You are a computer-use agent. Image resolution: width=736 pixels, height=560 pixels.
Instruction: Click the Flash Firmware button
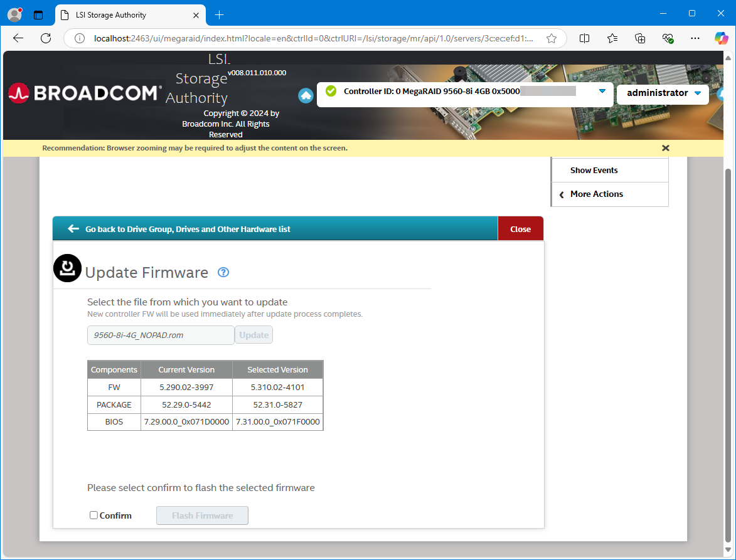tap(202, 515)
